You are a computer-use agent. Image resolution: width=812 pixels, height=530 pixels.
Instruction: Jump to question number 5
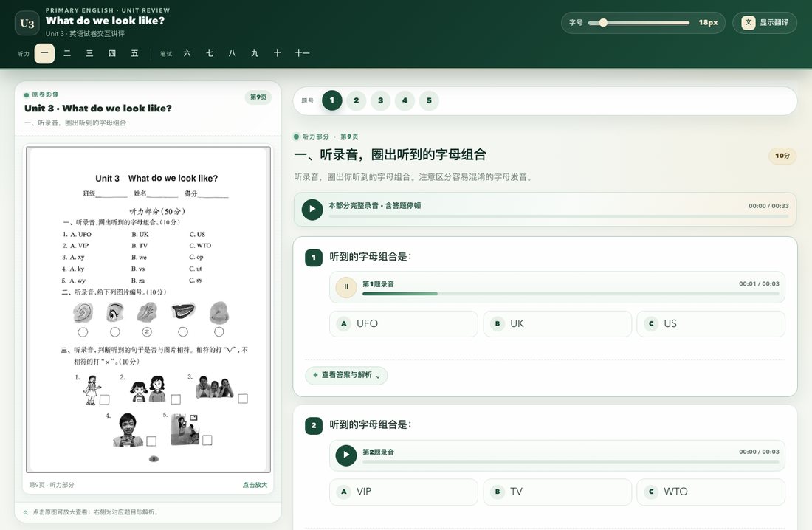pos(430,100)
